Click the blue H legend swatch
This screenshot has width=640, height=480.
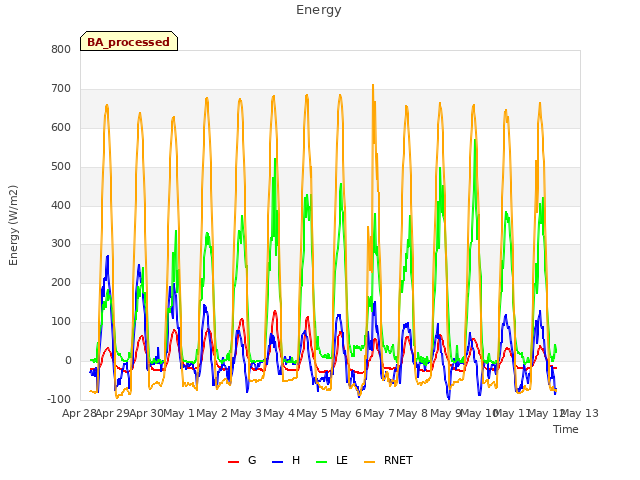click(x=277, y=462)
